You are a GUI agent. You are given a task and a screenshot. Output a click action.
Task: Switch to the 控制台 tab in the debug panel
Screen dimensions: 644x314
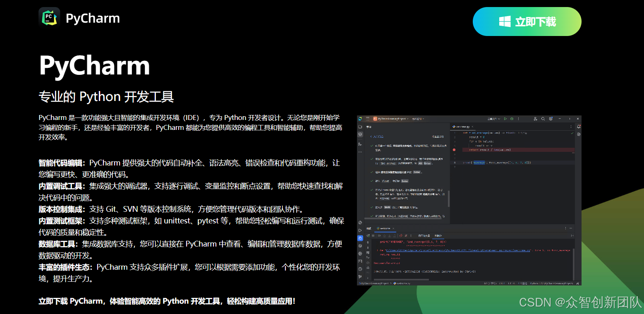coord(438,236)
